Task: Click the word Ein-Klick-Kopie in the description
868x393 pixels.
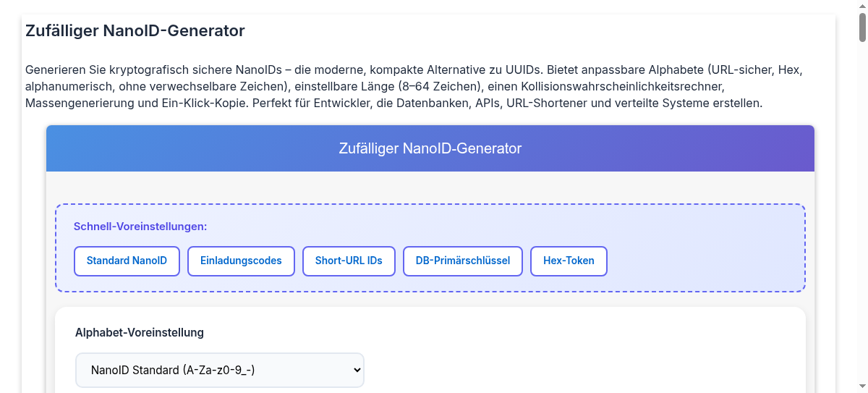Action: pos(205,103)
